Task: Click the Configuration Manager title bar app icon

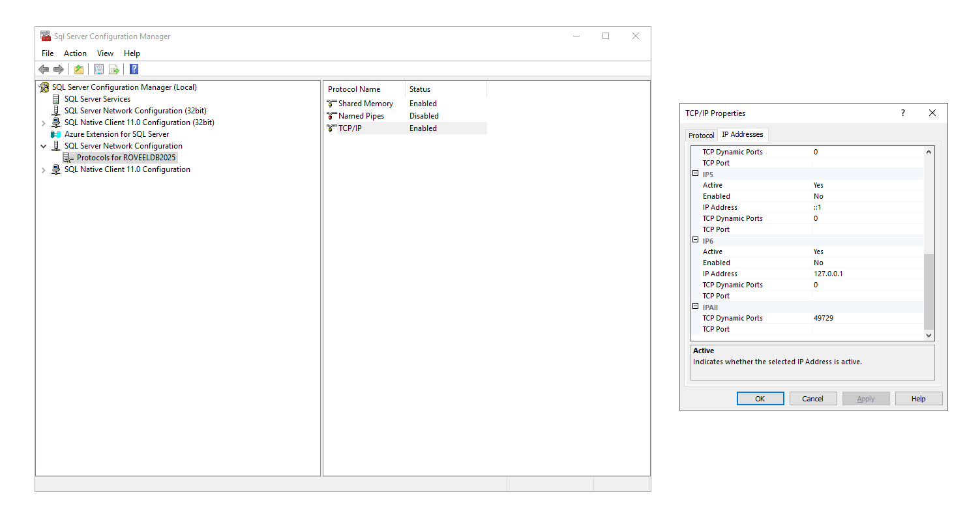Action: pos(46,36)
